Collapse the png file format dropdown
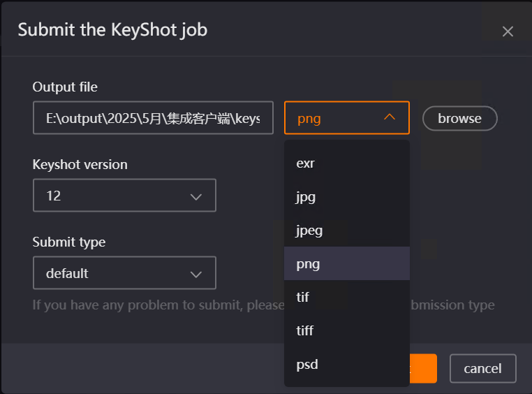 click(x=347, y=118)
